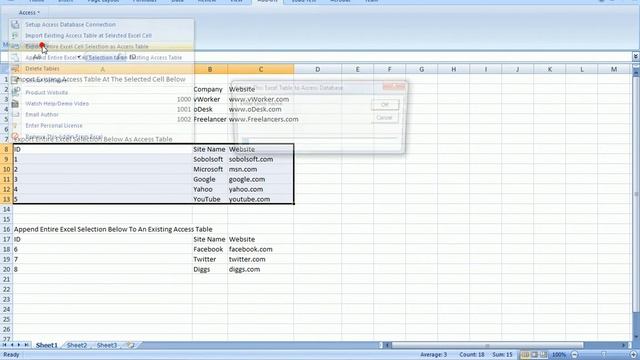The width and height of the screenshot is (640, 360).
Task: Jump to last sheet with tab navigation arrow
Action: (26, 345)
